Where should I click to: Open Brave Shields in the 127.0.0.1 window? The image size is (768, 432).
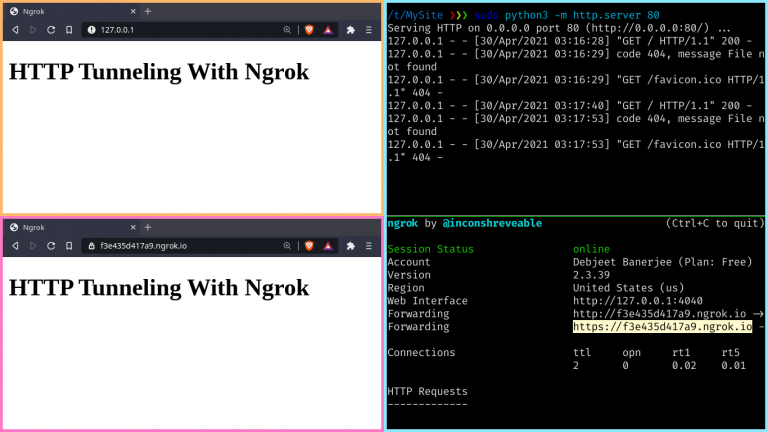309,30
